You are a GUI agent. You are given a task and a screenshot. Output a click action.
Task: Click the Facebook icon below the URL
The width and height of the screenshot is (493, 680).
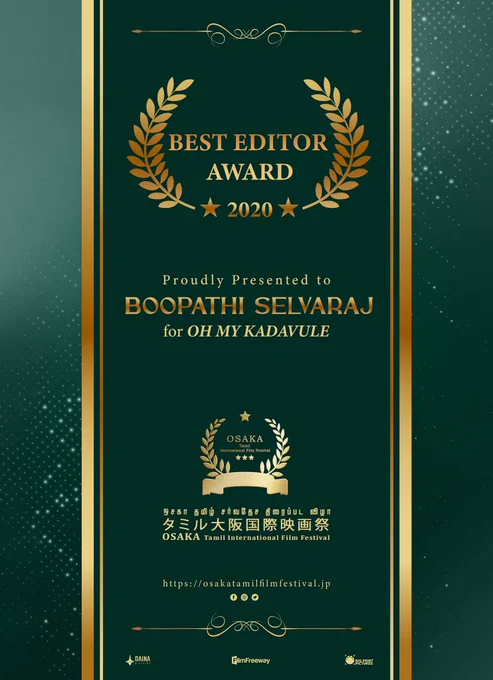click(x=234, y=597)
